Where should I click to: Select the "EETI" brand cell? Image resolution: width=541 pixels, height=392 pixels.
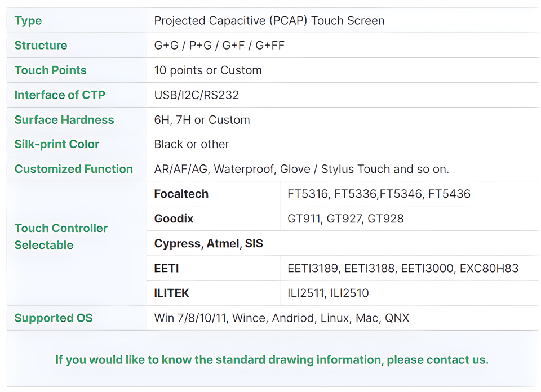tap(167, 269)
